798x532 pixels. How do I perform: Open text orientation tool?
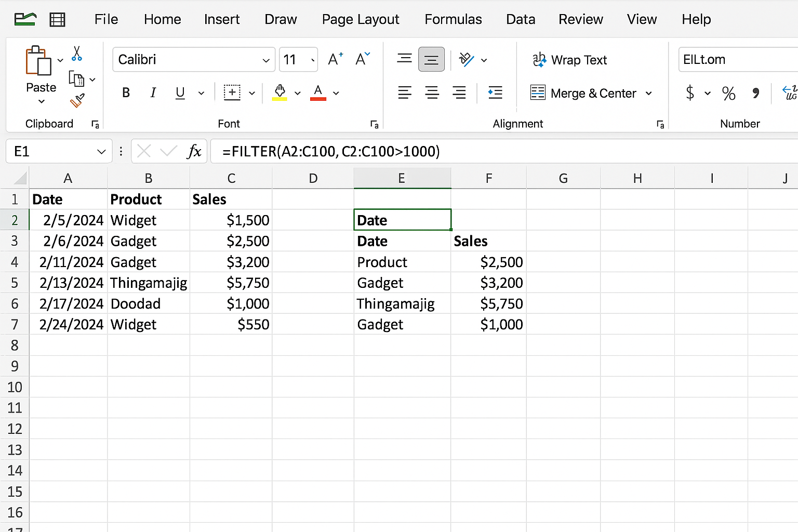467,60
